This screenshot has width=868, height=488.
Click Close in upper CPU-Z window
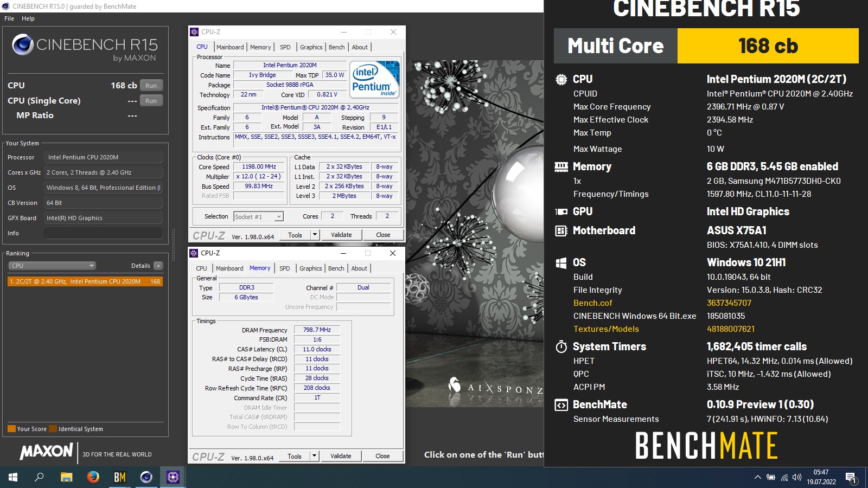point(383,235)
